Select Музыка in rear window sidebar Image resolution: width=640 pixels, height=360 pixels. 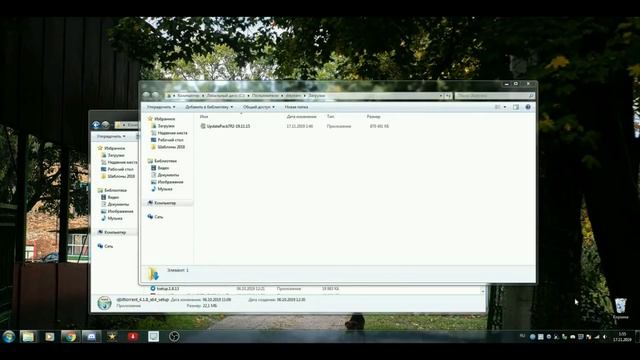(112, 218)
